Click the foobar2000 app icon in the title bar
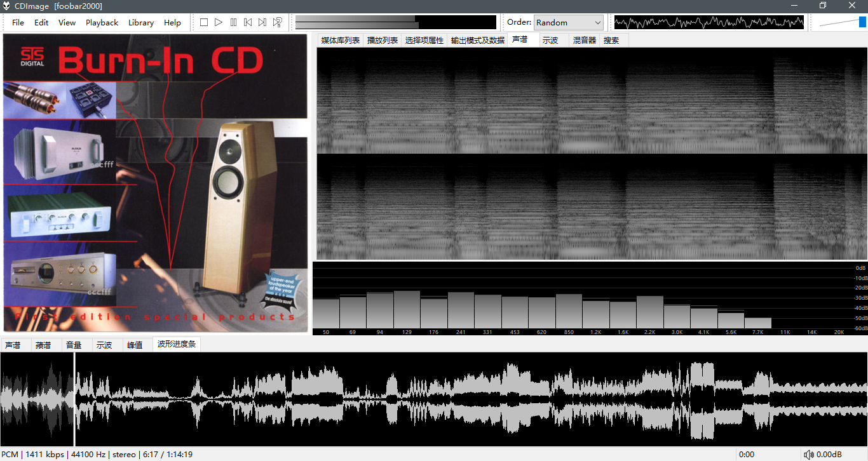The image size is (868, 461). tap(7, 6)
